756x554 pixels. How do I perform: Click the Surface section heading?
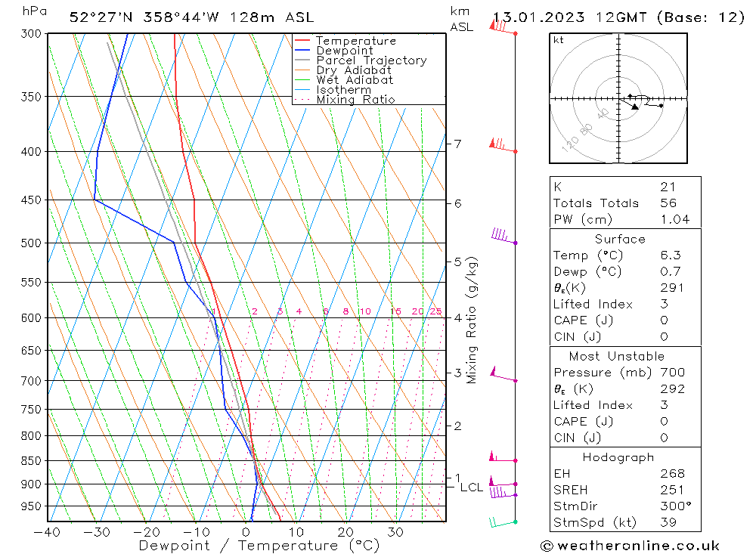point(620,239)
